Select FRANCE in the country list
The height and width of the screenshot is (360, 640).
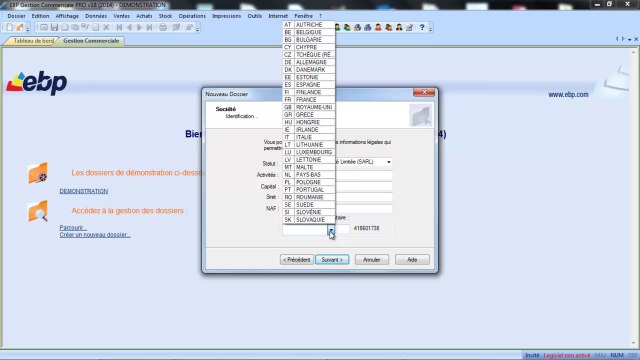[309, 100]
